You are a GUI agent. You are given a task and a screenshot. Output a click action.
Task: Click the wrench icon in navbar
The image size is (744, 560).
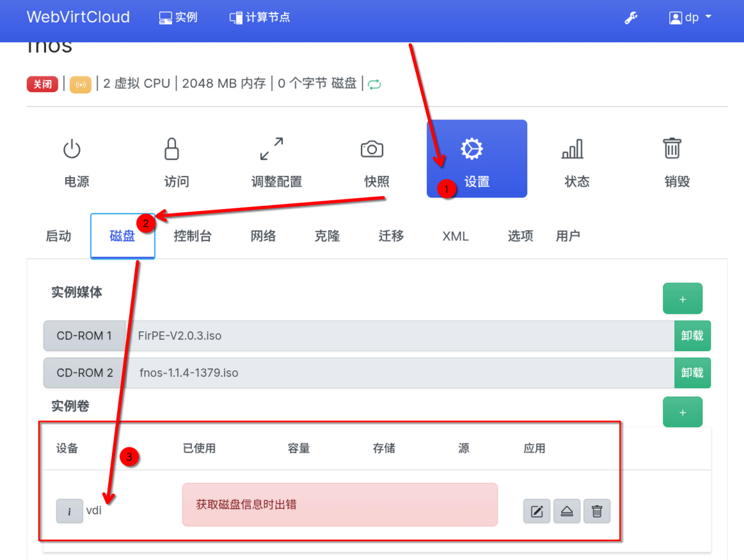[x=631, y=17]
